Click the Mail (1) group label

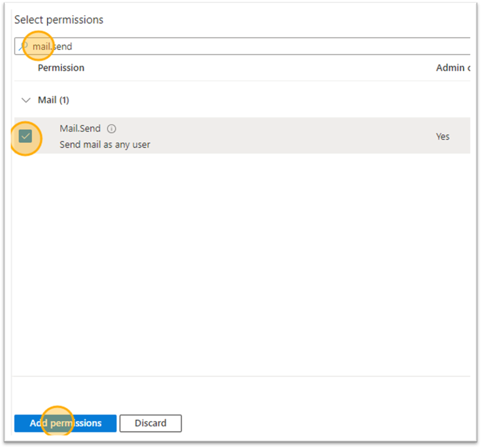(54, 100)
